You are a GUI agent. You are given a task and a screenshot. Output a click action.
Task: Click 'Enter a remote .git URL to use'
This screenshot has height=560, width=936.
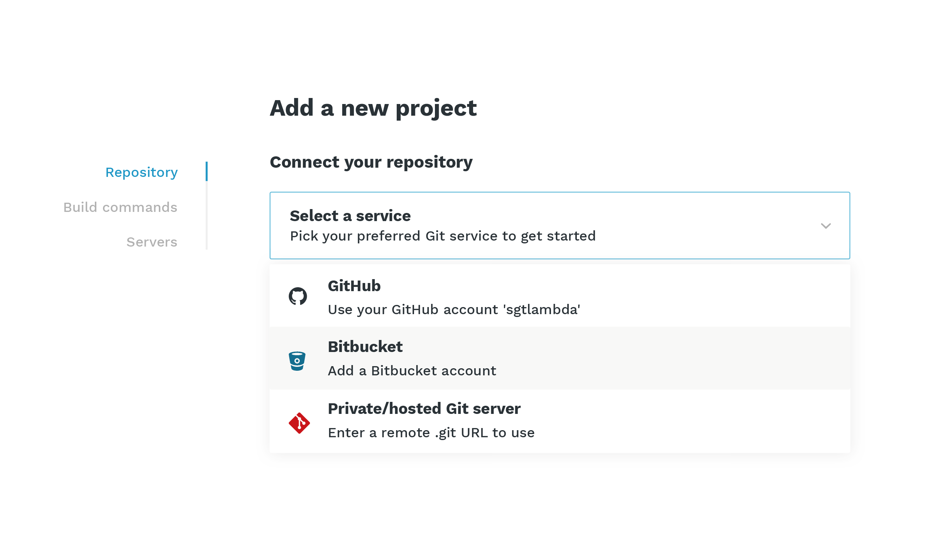pyautogui.click(x=431, y=432)
